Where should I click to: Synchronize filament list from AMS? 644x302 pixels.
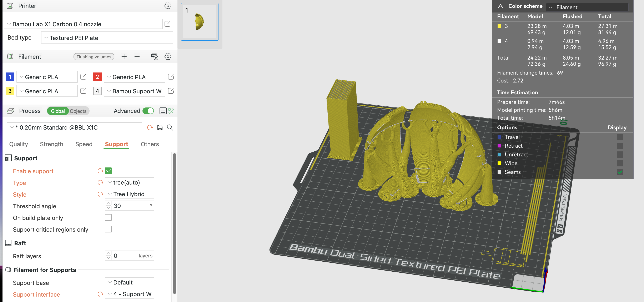tap(154, 56)
